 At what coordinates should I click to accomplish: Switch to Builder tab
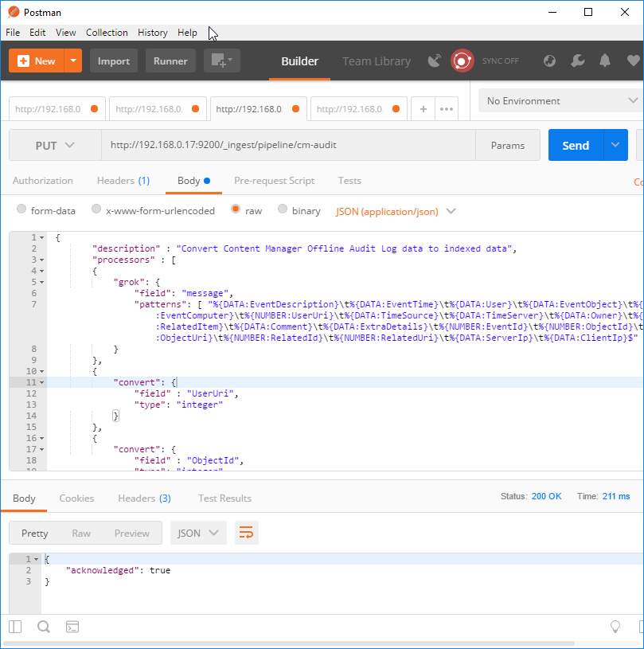coord(299,61)
